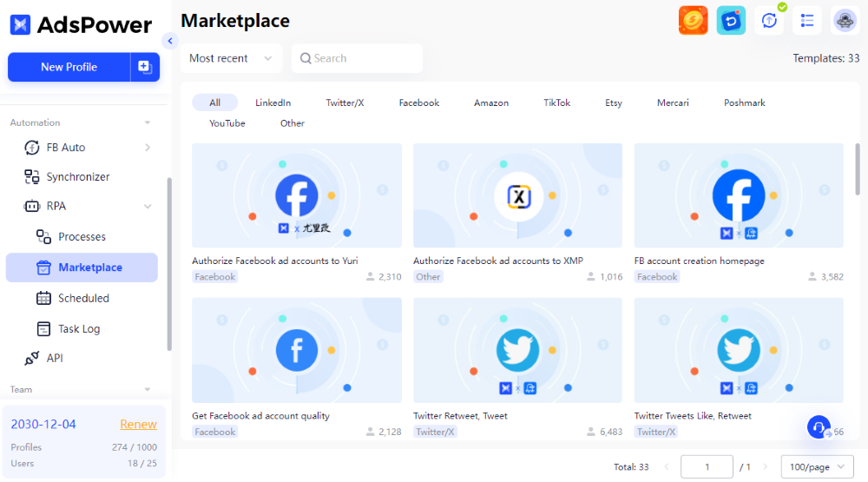Filter templates by Twitter/X
Image resolution: width=868 pixels, height=482 pixels.
(x=345, y=102)
